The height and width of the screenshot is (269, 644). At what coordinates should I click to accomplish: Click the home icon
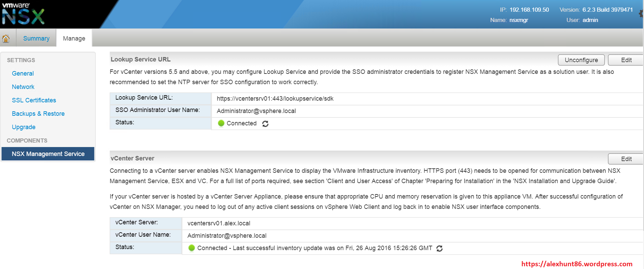(6, 38)
